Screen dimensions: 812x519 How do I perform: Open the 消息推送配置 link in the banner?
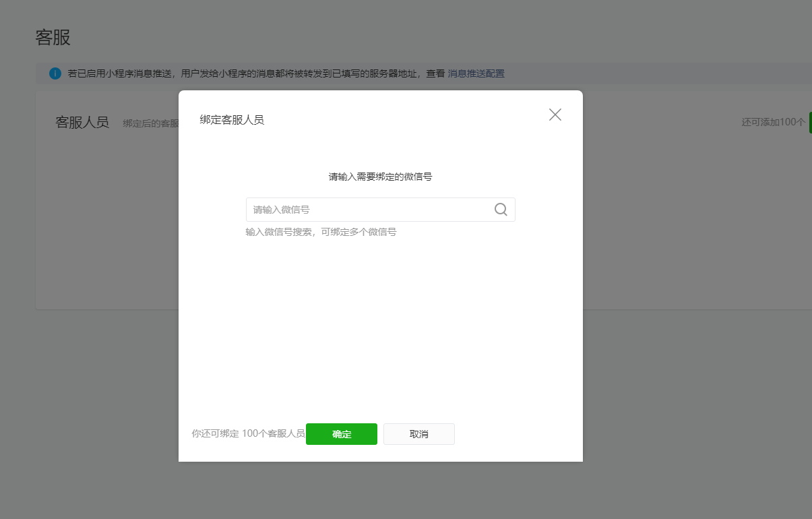pos(476,73)
